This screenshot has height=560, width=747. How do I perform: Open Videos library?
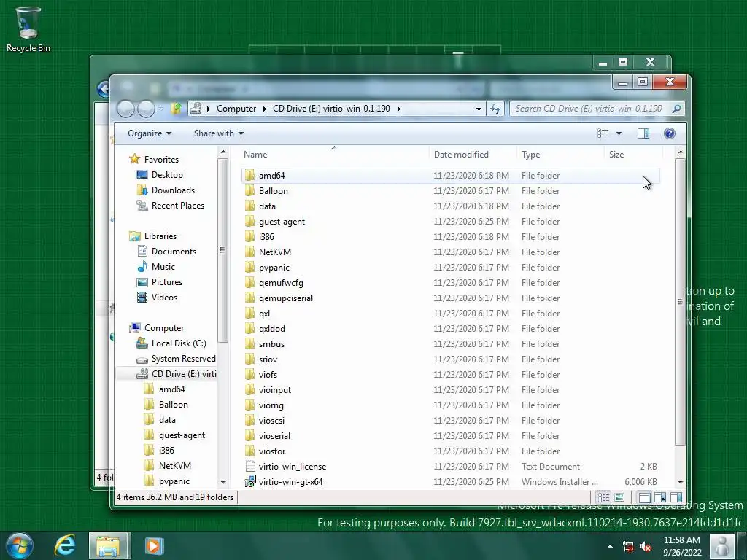[157, 297]
